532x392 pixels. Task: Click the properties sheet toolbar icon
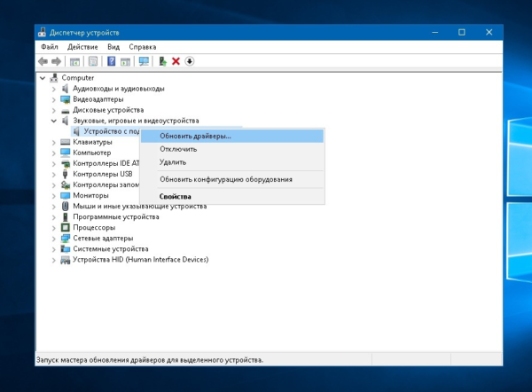pyautogui.click(x=92, y=61)
